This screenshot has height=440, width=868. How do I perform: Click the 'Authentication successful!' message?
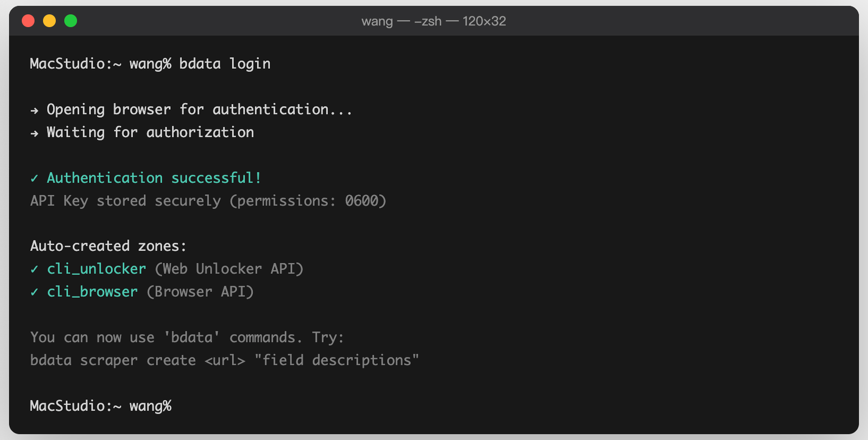coord(154,178)
